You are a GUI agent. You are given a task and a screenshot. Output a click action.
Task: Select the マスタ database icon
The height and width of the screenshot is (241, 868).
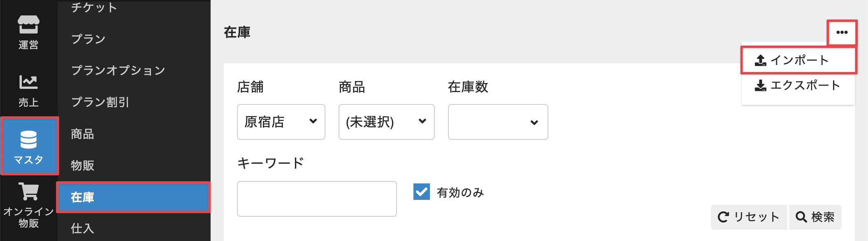pos(28,139)
